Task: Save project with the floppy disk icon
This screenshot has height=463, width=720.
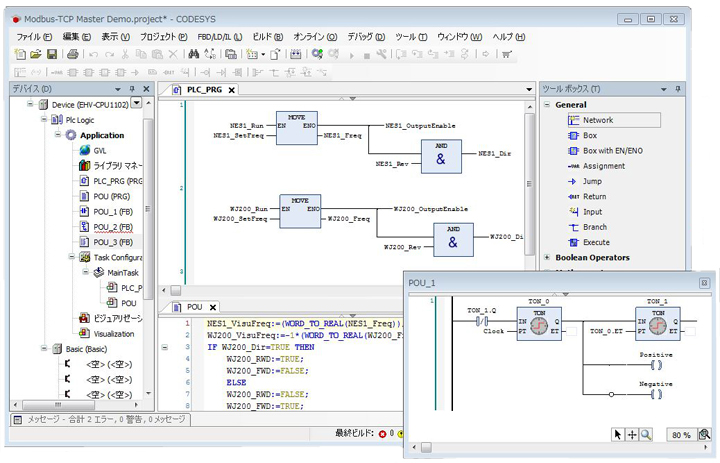Action: pyautogui.click(x=52, y=54)
